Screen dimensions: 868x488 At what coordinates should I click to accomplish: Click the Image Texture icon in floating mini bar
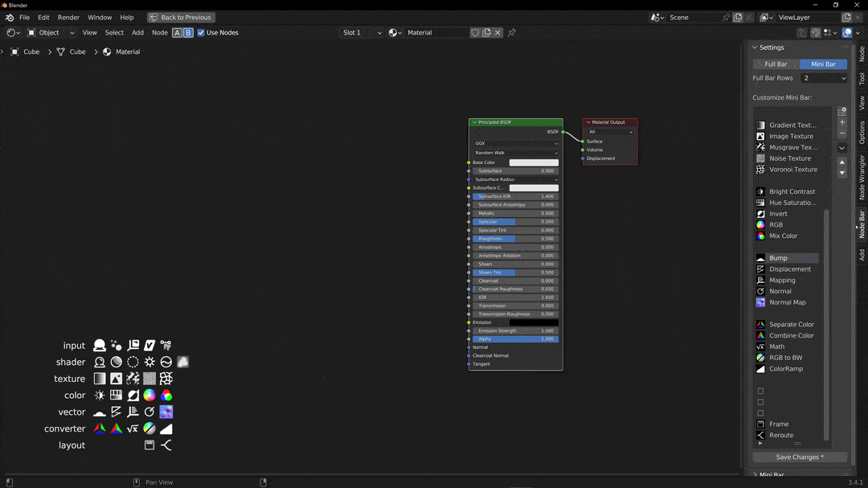117,379
